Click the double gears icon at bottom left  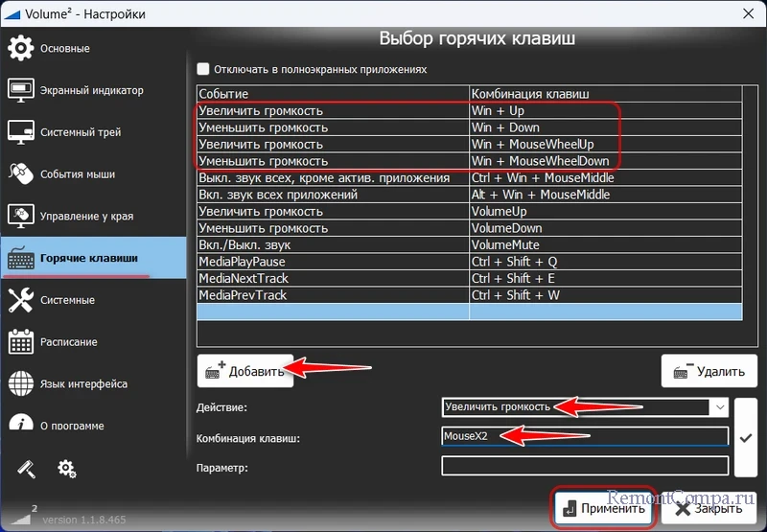pos(66,469)
